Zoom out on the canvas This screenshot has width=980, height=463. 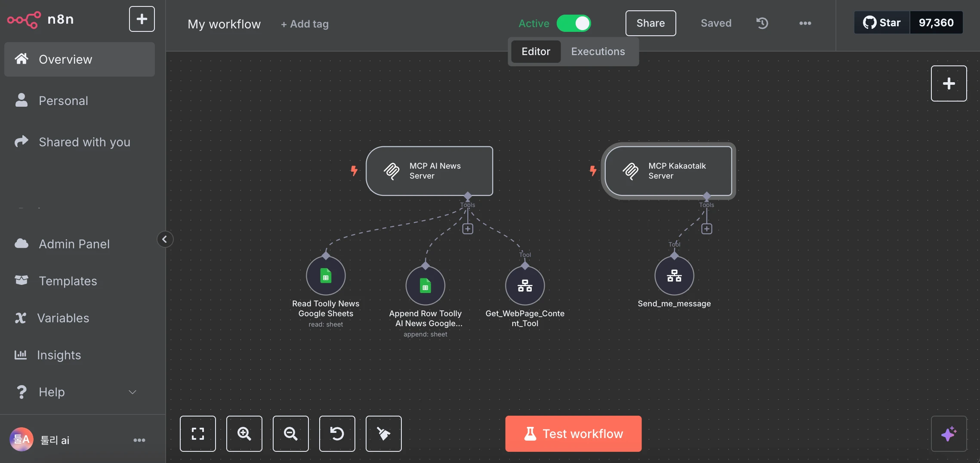click(291, 434)
